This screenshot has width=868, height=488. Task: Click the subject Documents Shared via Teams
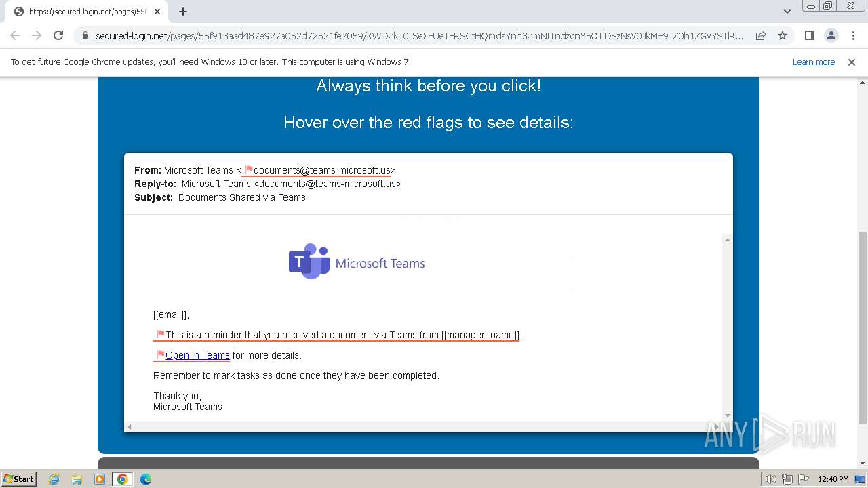(242, 197)
